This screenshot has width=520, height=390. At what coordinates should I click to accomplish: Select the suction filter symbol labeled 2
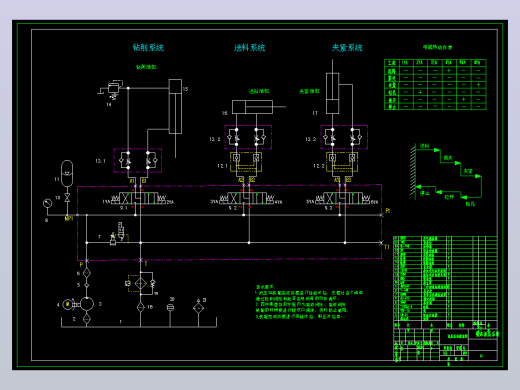pyautogui.click(x=87, y=319)
